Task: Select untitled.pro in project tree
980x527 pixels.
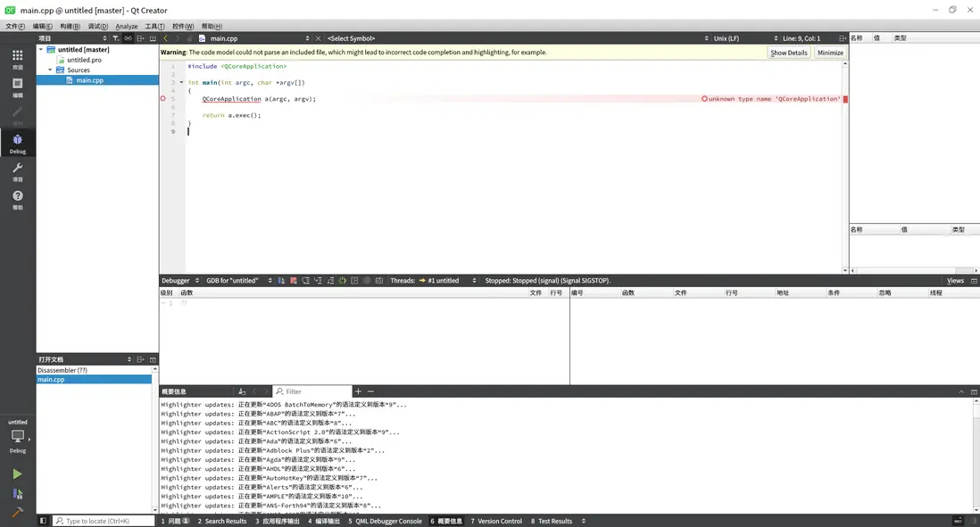Action: tap(84, 60)
